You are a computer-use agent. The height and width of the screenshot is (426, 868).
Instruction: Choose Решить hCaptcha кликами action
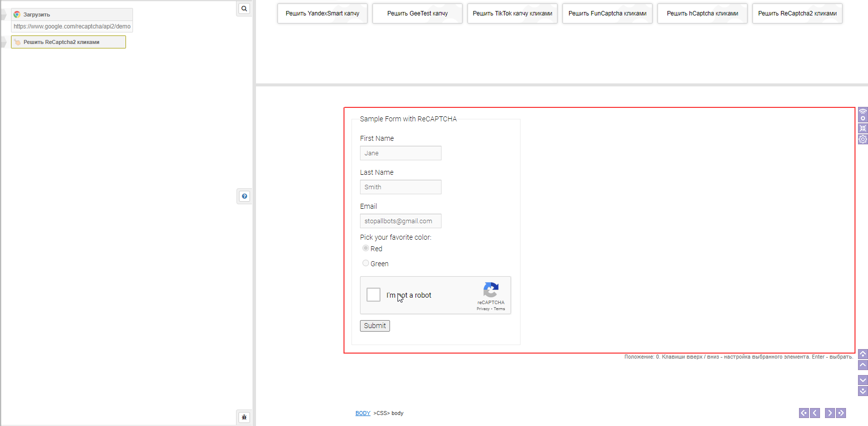point(702,13)
